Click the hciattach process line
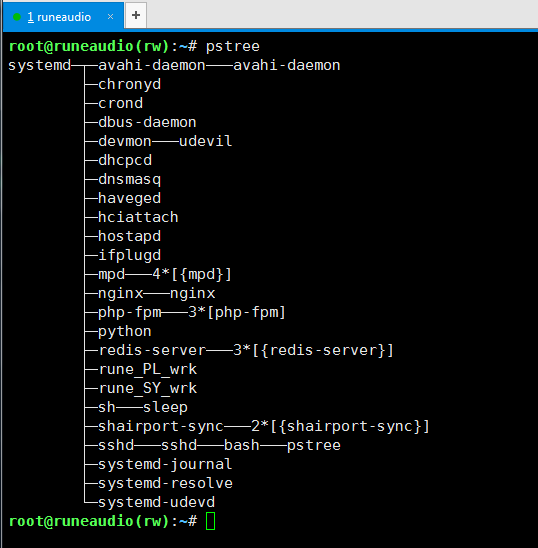The image size is (538, 548). [138, 217]
